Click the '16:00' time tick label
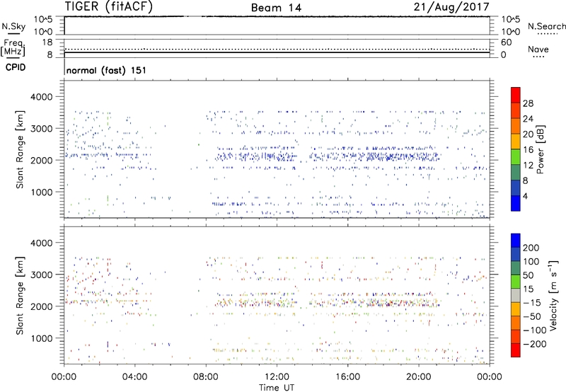 (x=347, y=377)
